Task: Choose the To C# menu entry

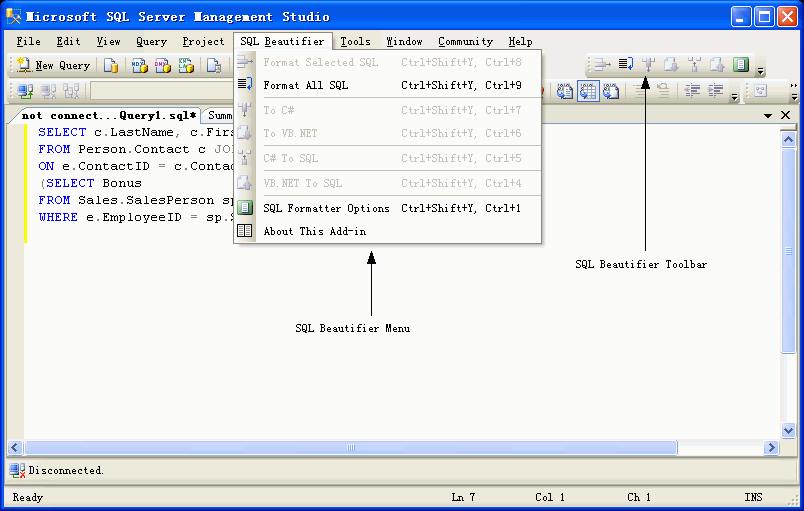Action: click(388, 110)
